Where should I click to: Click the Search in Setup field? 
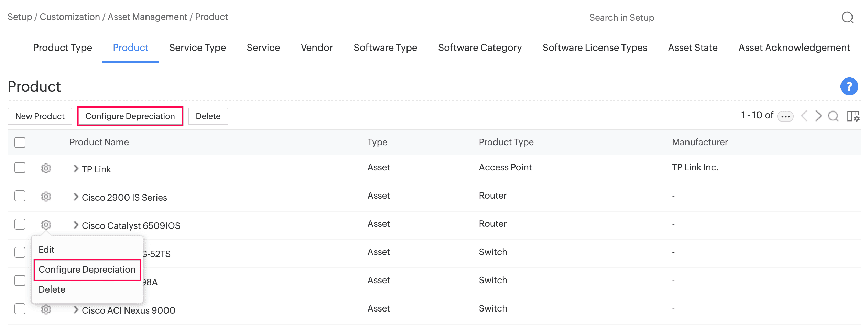pos(708,18)
